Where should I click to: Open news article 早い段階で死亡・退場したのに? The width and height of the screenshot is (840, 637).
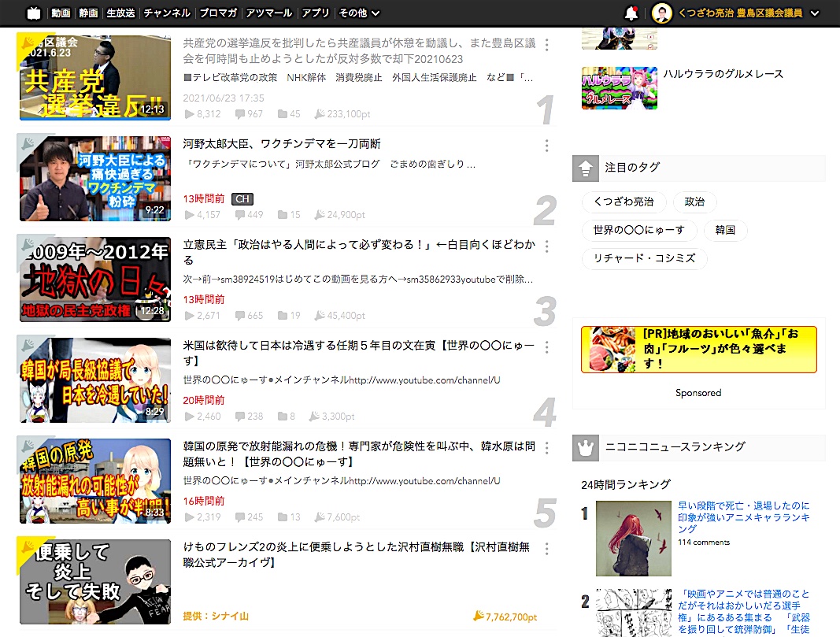coord(744,517)
